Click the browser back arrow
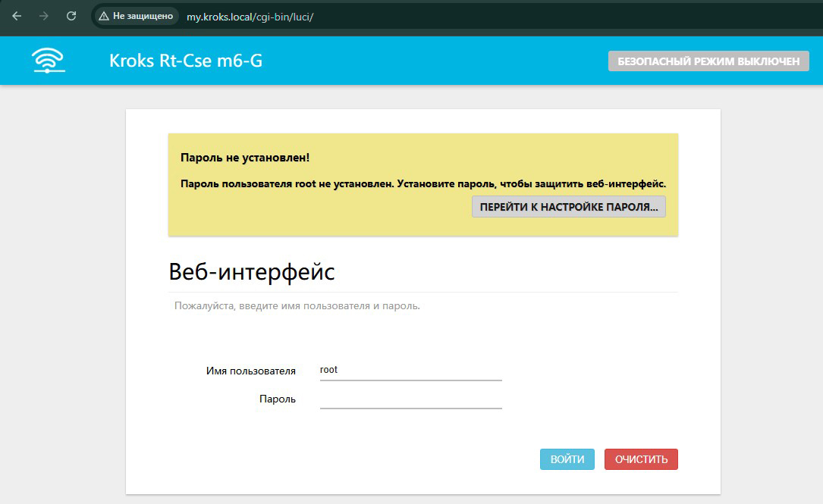The height and width of the screenshot is (504, 823). pos(17,15)
